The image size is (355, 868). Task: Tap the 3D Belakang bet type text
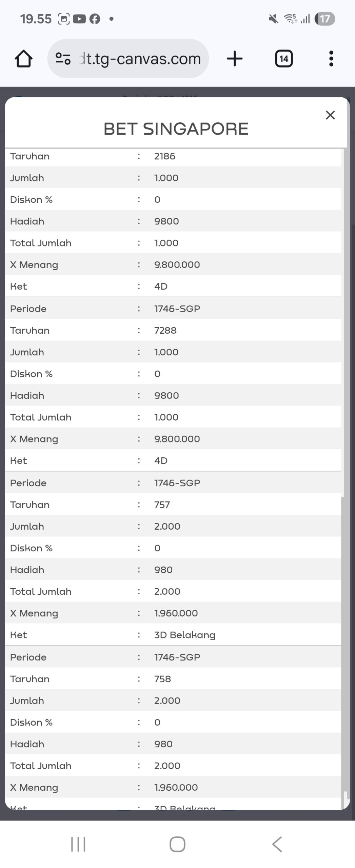click(184, 635)
